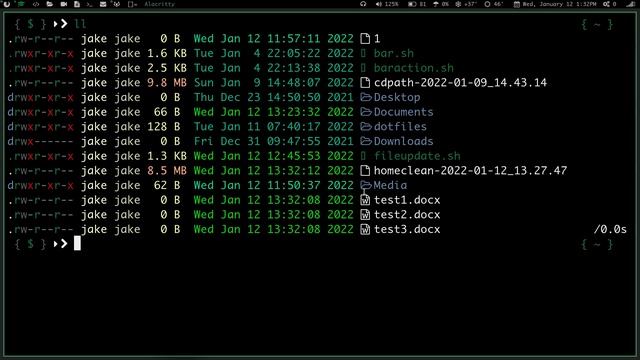This screenshot has width=640, height=360.
Task: Click the terminal cursor at the bottom prompt
Action: coord(77,244)
